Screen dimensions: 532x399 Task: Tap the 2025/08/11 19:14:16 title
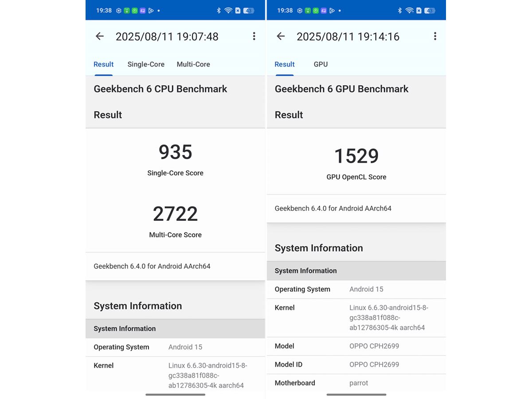pyautogui.click(x=348, y=36)
